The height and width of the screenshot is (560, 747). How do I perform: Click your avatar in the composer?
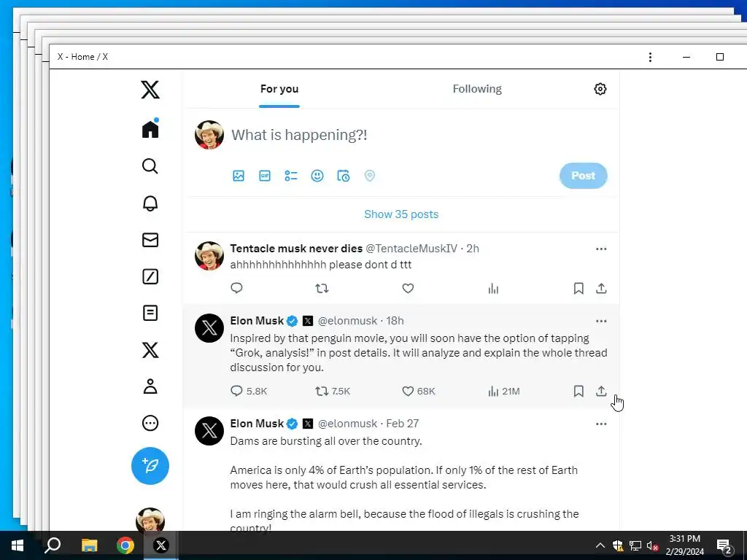209,135
